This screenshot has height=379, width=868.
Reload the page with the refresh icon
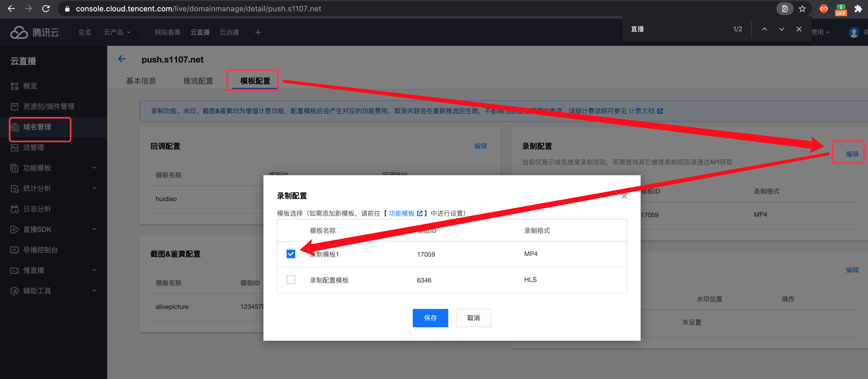click(46, 9)
